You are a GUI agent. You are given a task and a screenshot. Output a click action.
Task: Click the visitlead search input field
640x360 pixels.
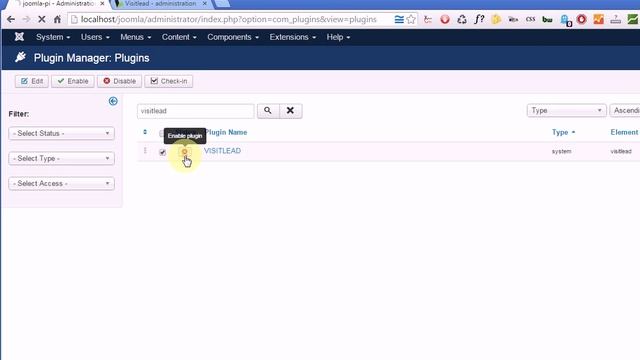[196, 111]
